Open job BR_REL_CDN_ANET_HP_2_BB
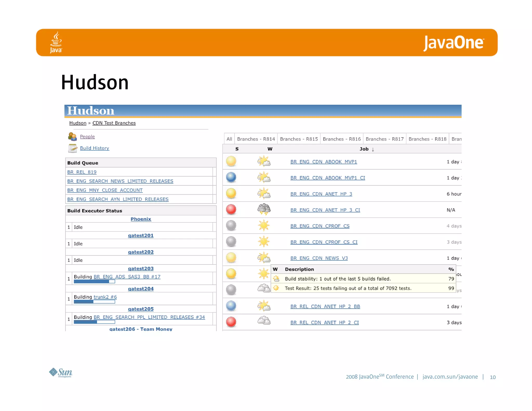532x411 pixels. (x=325, y=307)
